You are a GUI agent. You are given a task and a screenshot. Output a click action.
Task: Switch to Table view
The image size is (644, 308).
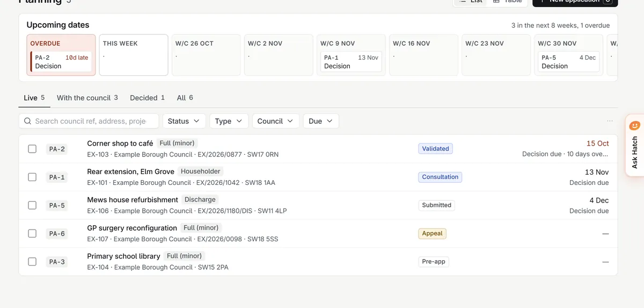click(x=508, y=2)
